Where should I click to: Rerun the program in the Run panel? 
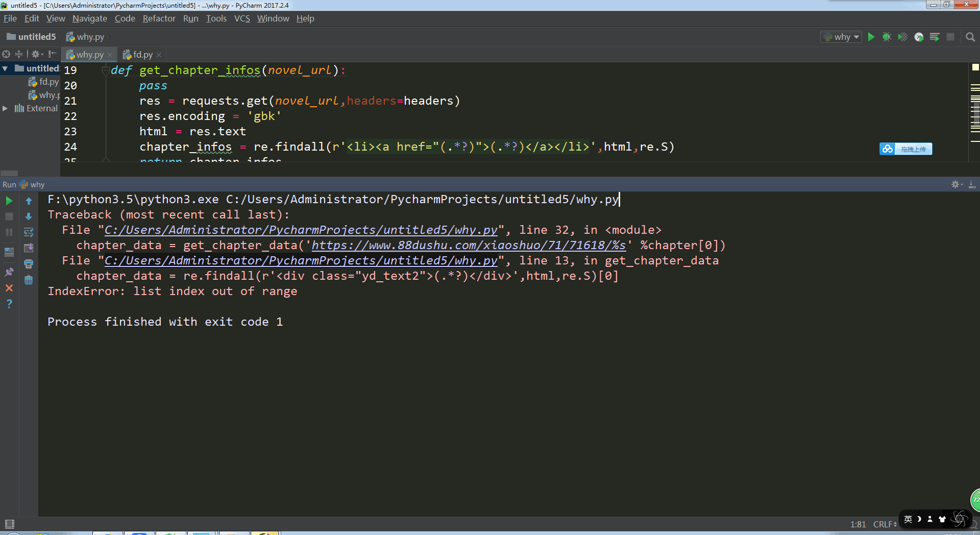9,201
